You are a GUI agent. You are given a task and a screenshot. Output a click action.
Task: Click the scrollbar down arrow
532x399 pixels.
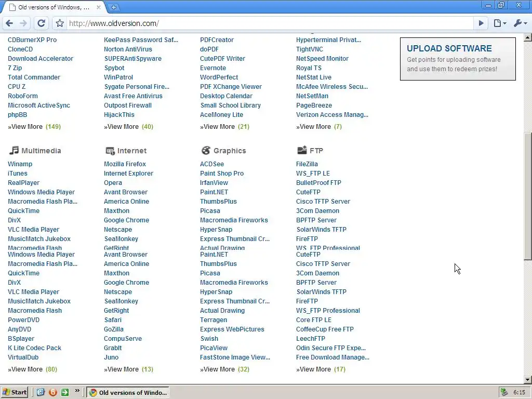click(x=528, y=379)
